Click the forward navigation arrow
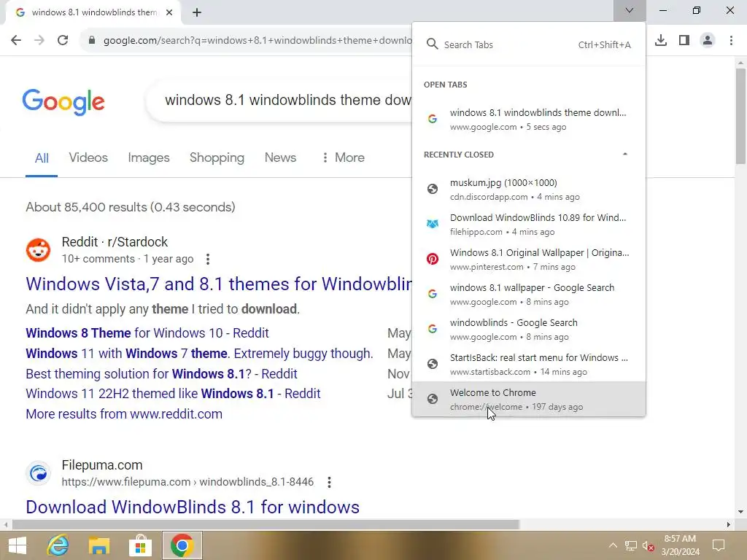The width and height of the screenshot is (747, 560). pos(39,40)
